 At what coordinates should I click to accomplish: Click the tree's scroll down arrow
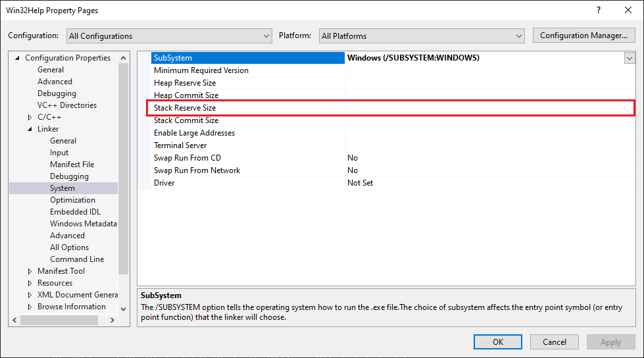click(x=123, y=309)
